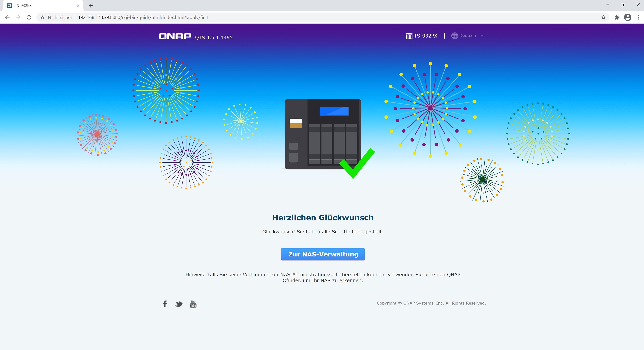Open a new browser tab
The height and width of the screenshot is (350, 644).
pyautogui.click(x=91, y=6)
